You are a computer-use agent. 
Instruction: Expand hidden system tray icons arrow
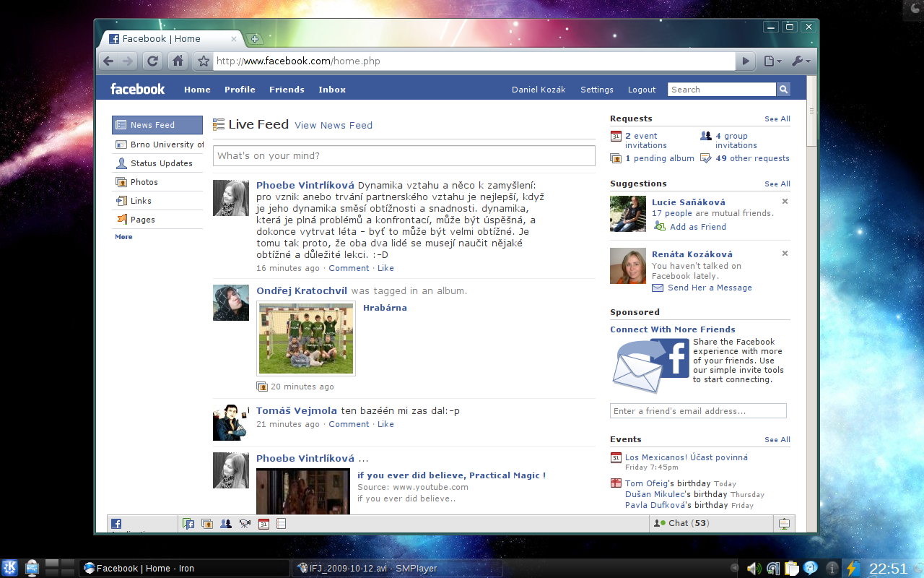735,569
